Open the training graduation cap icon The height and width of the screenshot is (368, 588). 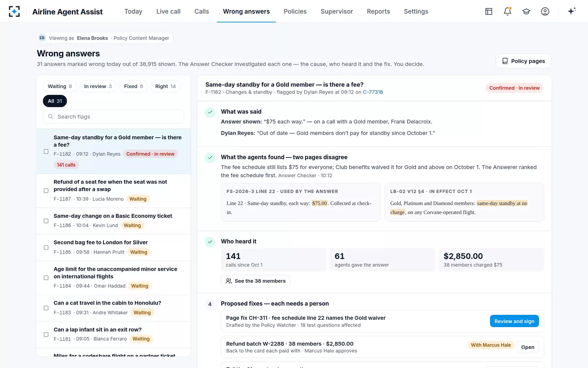click(526, 11)
